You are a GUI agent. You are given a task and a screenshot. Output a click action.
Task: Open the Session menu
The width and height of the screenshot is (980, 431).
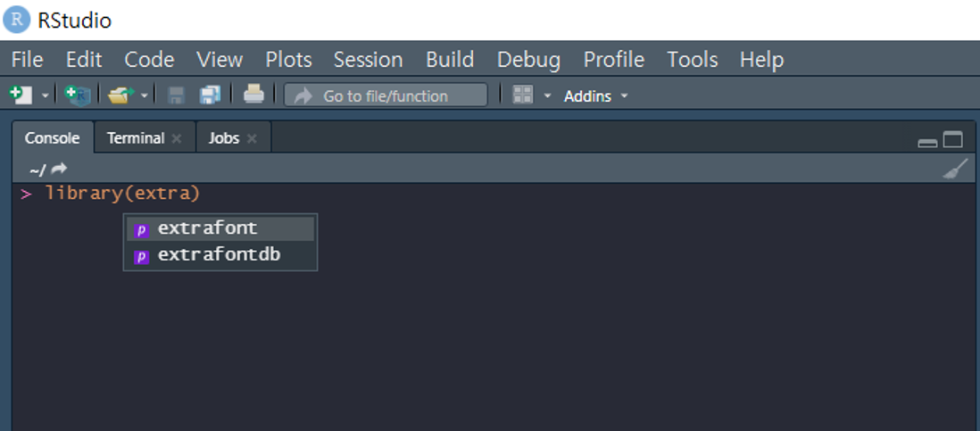368,60
